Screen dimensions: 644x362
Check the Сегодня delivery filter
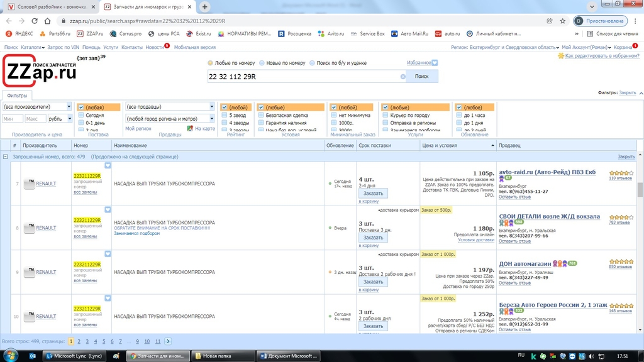(81, 116)
